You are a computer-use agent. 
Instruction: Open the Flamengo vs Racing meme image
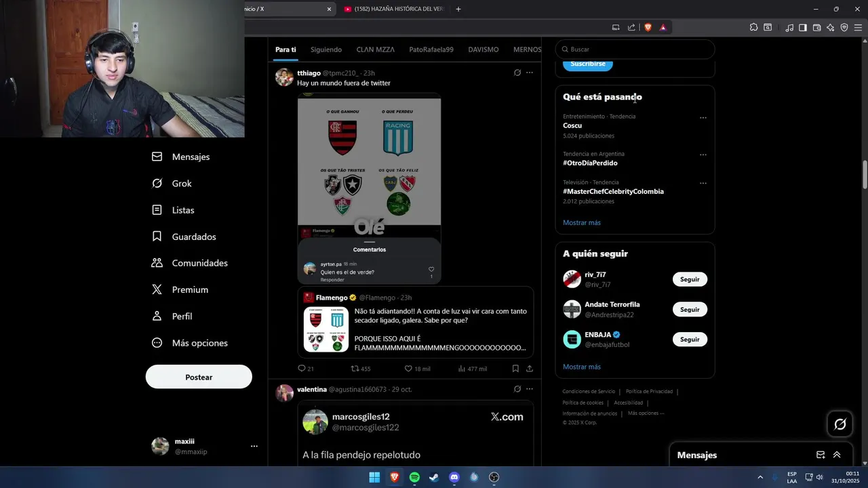[370, 188]
